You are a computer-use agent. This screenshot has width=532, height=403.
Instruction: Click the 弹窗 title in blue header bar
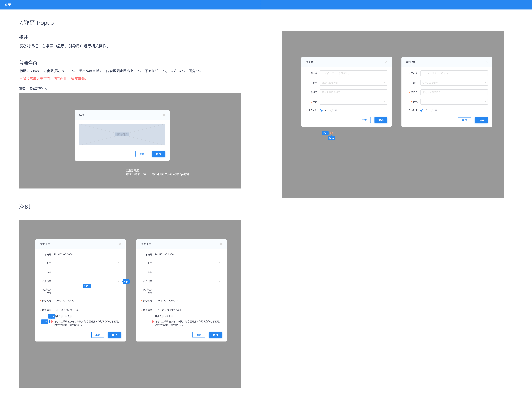(x=7, y=5)
